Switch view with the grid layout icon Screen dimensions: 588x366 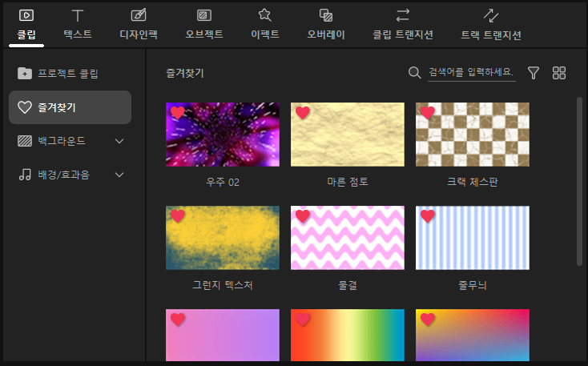click(559, 73)
